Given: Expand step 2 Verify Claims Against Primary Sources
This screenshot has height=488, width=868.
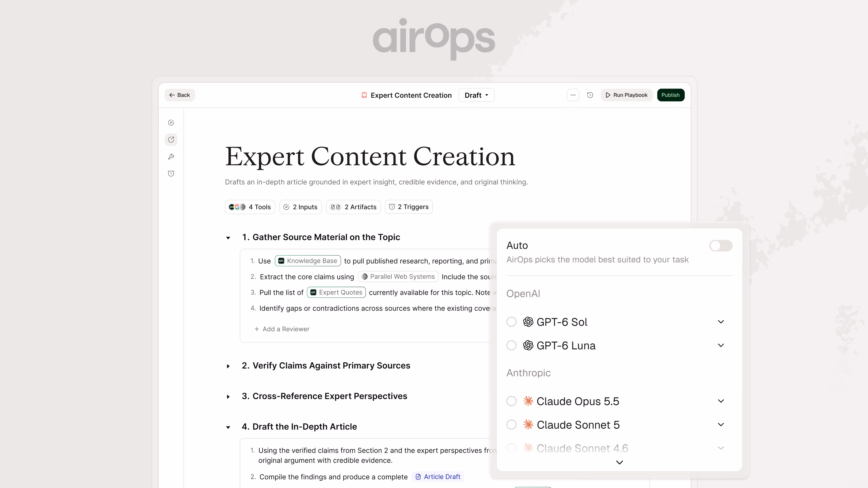Looking at the screenshot, I should click(x=228, y=366).
